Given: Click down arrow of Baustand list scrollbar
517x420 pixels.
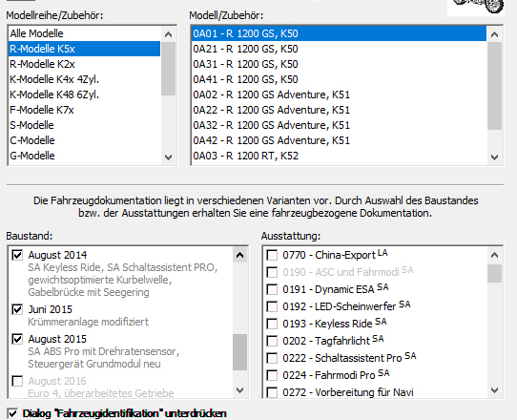Looking at the screenshot, I should pyautogui.click(x=240, y=390).
